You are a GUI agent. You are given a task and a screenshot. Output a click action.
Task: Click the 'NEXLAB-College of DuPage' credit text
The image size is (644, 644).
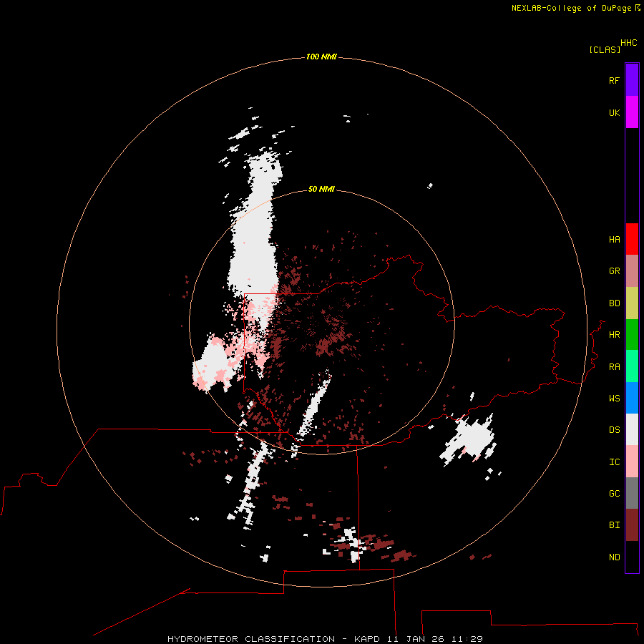coord(571,8)
